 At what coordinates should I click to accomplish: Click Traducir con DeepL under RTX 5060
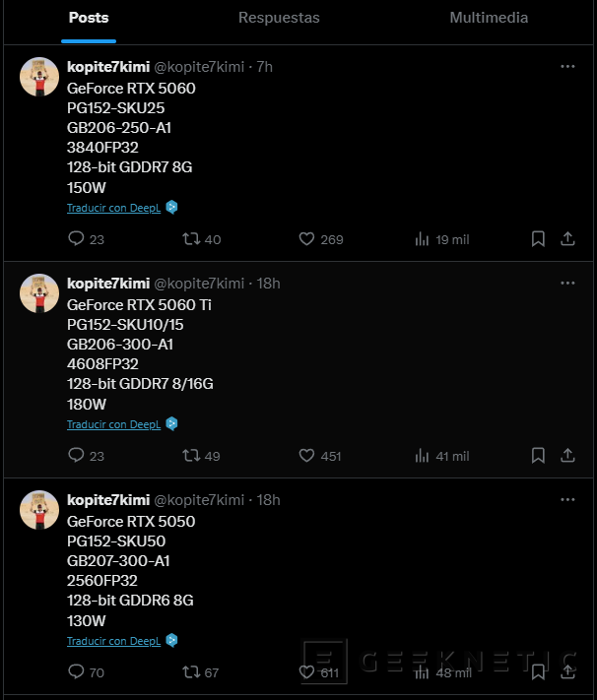tap(113, 208)
